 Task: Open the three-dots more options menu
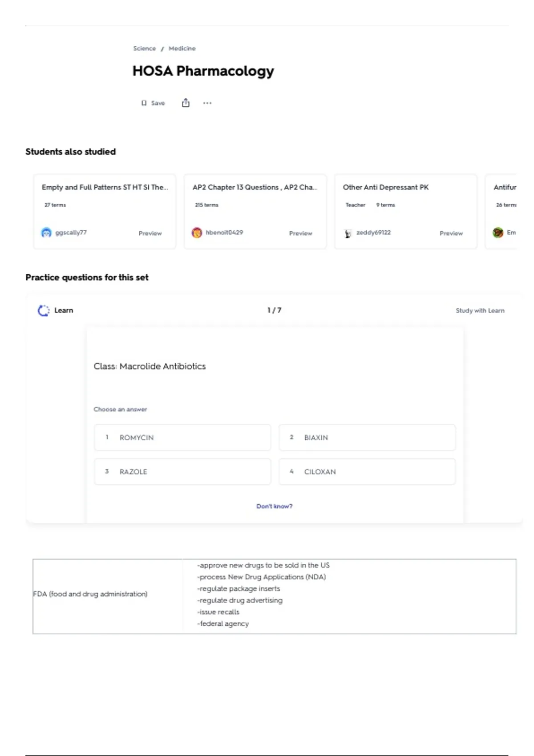[207, 103]
